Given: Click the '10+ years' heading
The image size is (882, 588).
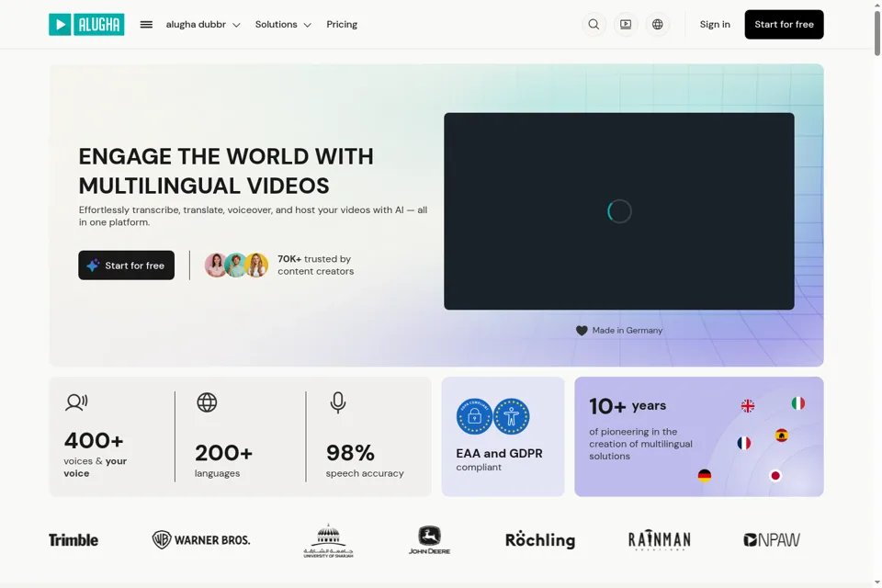Looking at the screenshot, I should pos(628,406).
